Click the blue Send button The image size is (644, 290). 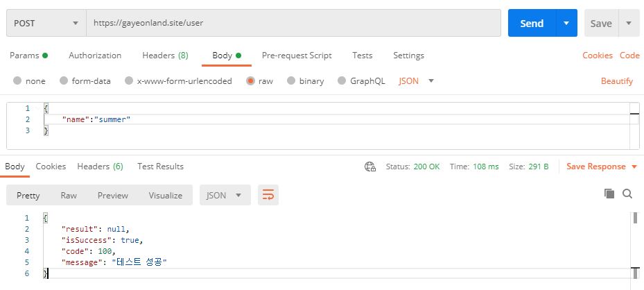[x=531, y=23]
